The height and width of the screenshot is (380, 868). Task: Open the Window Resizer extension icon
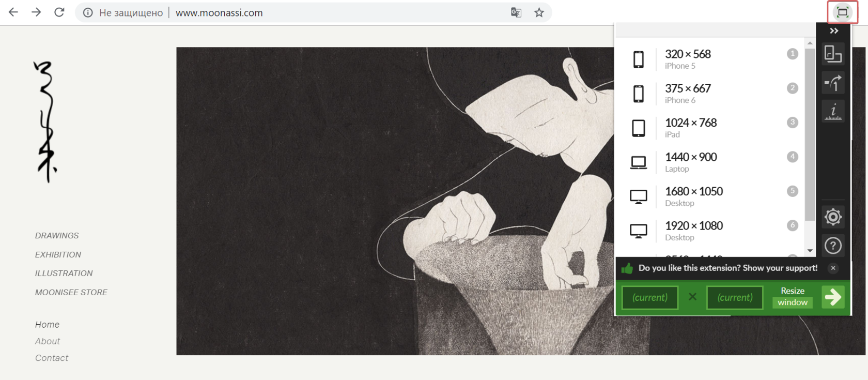coord(842,12)
